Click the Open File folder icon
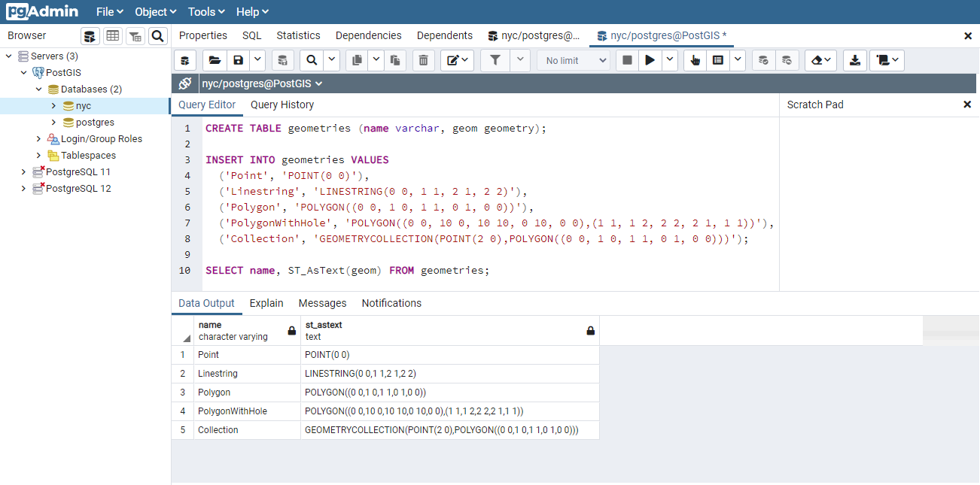 [215, 61]
